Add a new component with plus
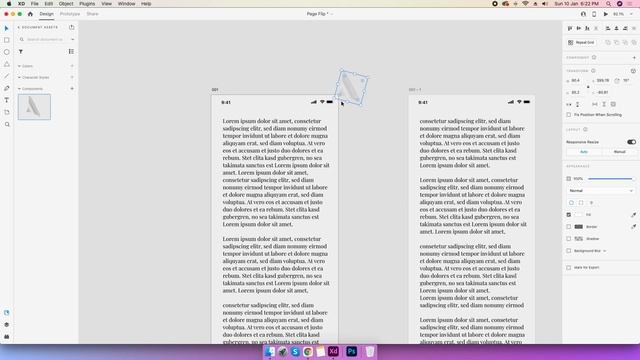Screen dimensions: 640x360 [x=72, y=89]
